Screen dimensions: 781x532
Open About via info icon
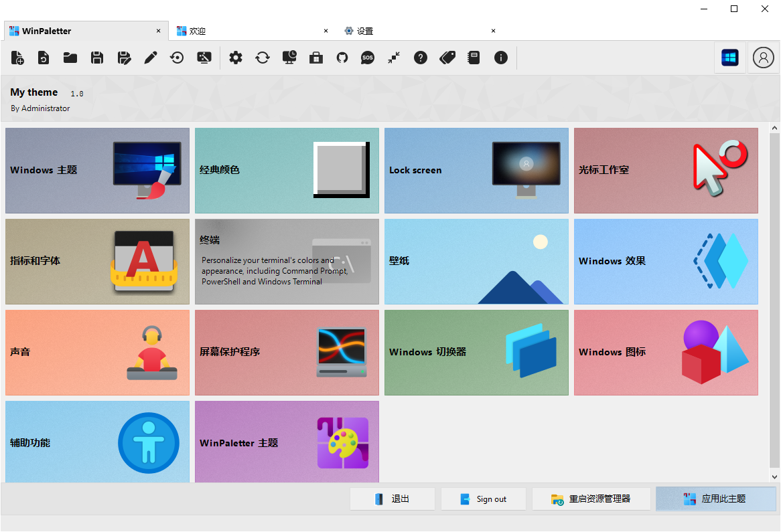coord(500,58)
